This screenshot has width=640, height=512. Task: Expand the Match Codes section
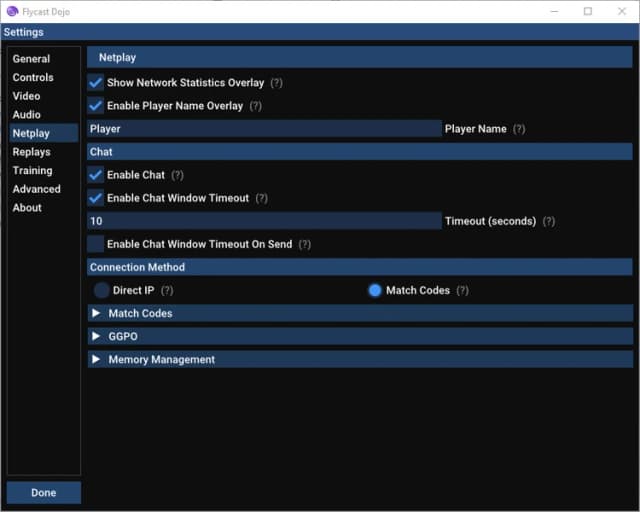coord(360,314)
